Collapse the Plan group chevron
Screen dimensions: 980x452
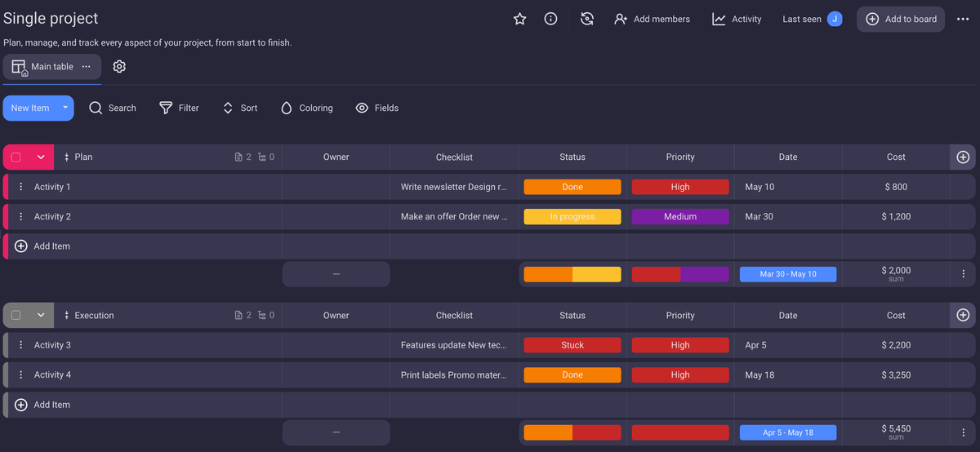[x=41, y=157]
